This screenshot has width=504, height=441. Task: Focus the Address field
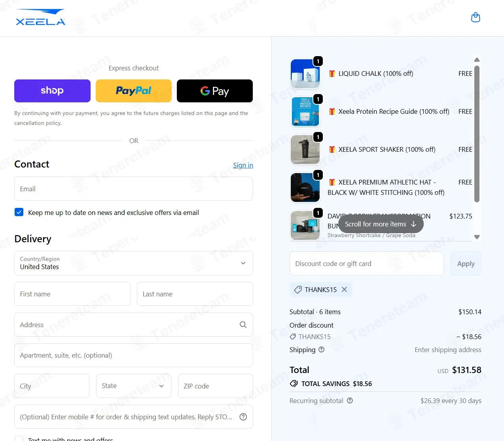click(134, 325)
